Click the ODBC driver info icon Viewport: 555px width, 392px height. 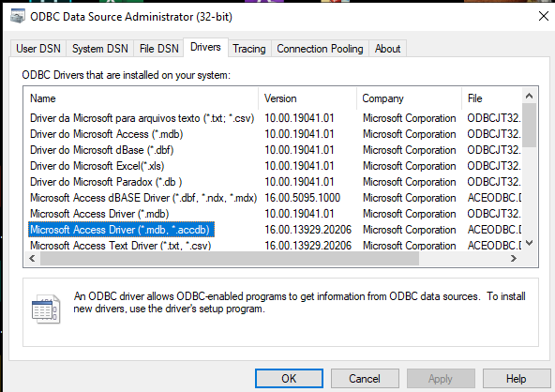[x=46, y=309]
